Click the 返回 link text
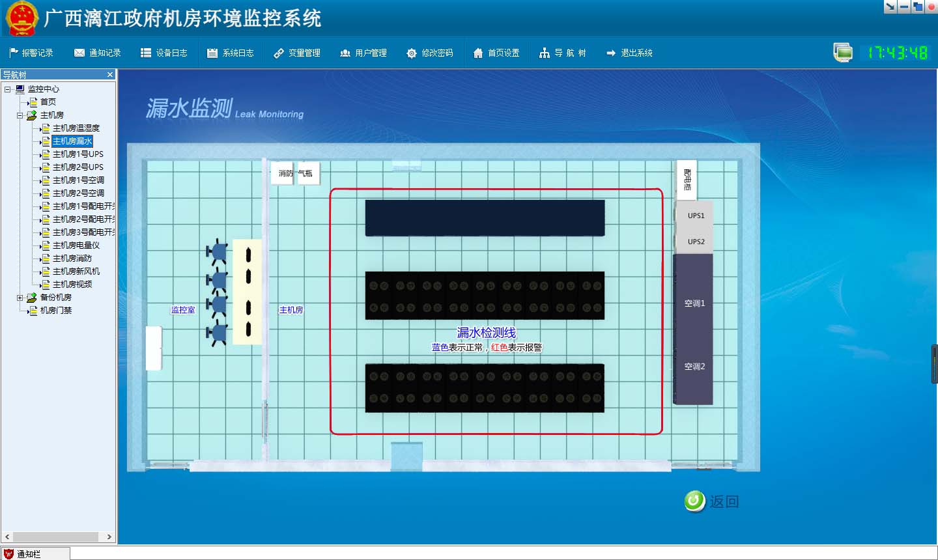938x560 pixels. coord(724,501)
